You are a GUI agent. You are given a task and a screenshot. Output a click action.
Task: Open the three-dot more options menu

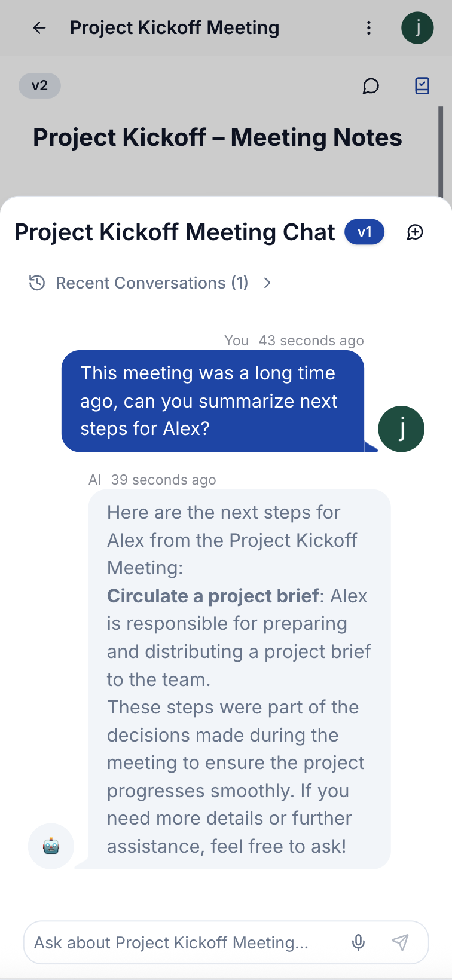click(369, 28)
